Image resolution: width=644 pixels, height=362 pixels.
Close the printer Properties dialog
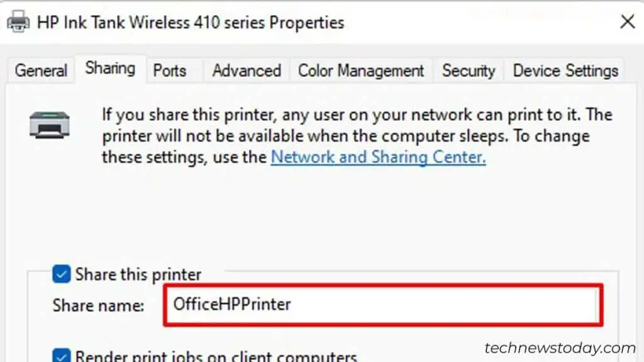[627, 21]
